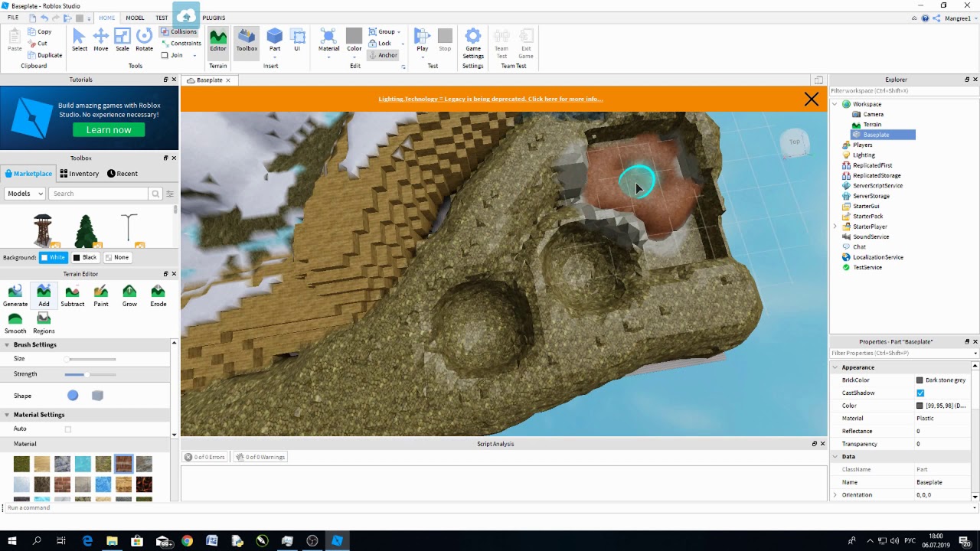The height and width of the screenshot is (551, 980).
Task: Select the White background option
Action: coord(54,257)
